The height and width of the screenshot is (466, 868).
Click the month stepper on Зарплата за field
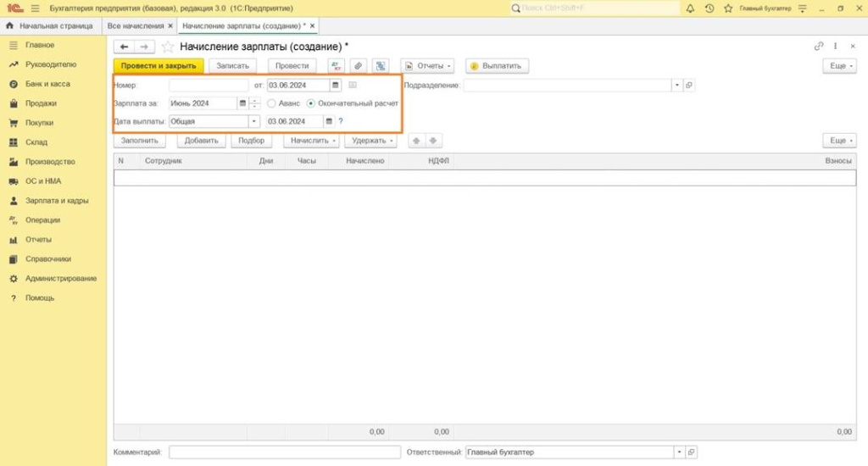pyautogui.click(x=255, y=103)
